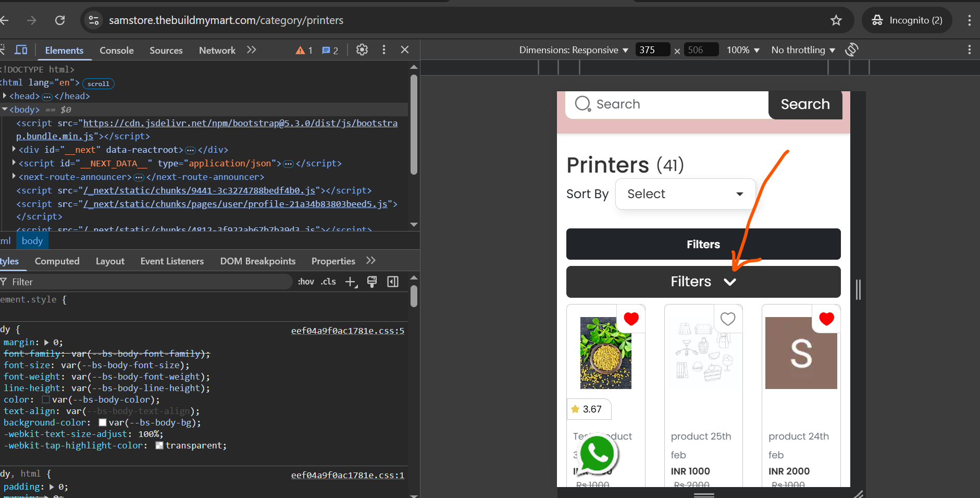Expand the __next div node
This screenshot has height=498, width=980.
(x=14, y=150)
